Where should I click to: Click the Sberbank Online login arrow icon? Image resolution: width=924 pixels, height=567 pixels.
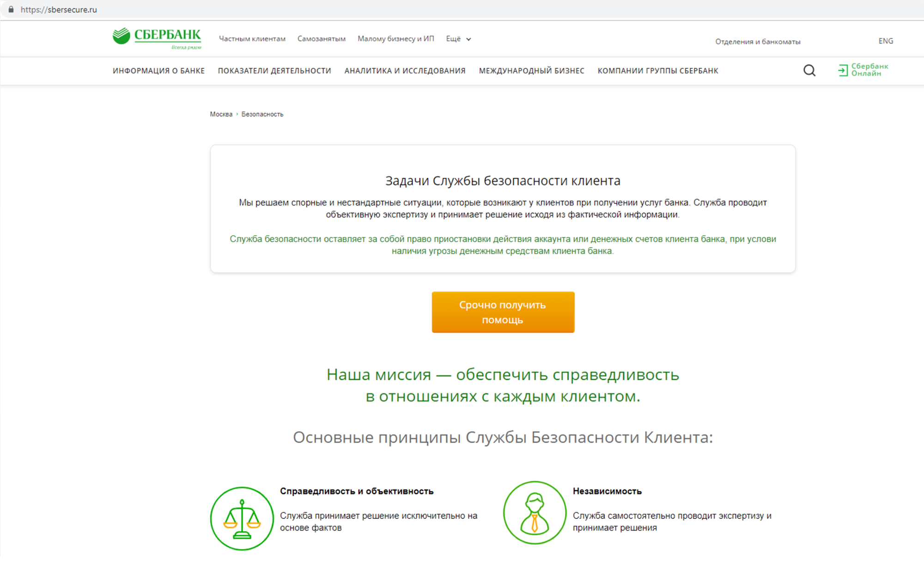pos(843,70)
